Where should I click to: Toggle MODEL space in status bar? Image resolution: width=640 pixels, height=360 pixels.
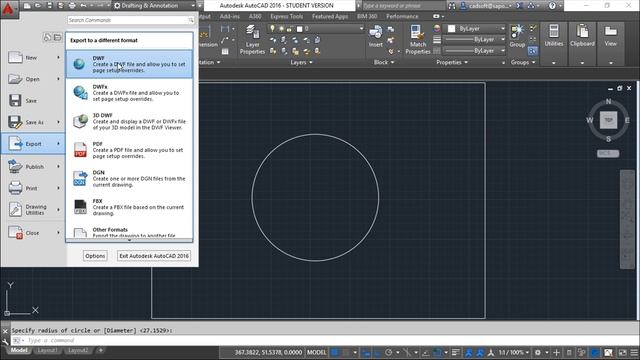pos(316,352)
